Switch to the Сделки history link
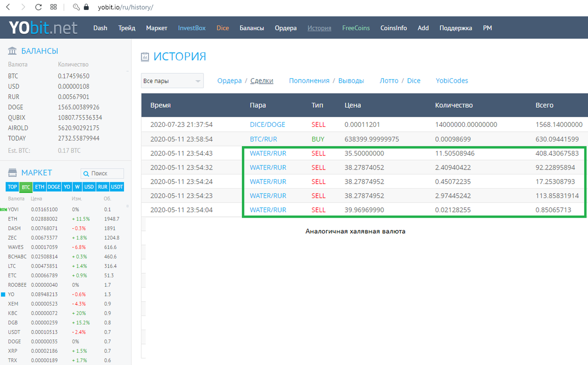Image resolution: width=588 pixels, height=365 pixels. [x=262, y=81]
